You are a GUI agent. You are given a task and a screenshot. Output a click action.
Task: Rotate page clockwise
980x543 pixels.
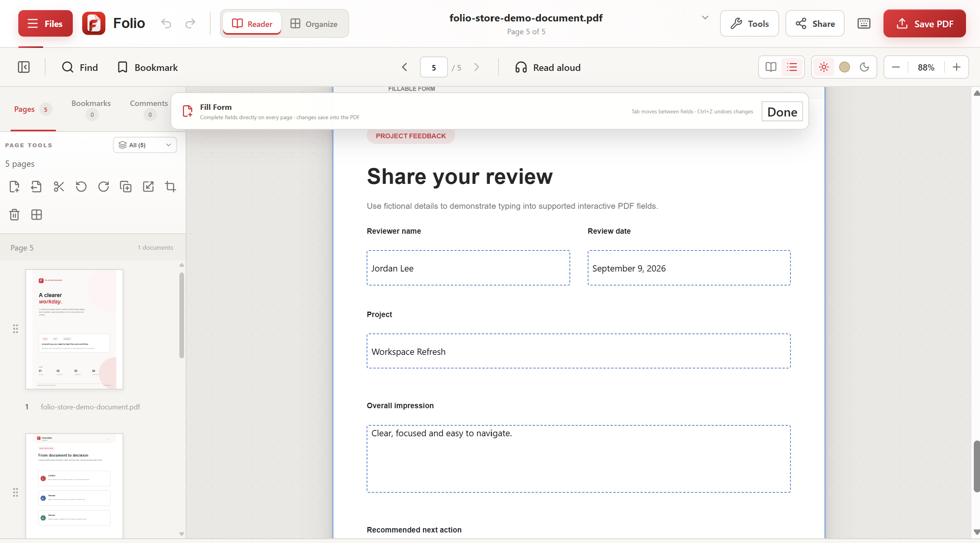point(104,187)
